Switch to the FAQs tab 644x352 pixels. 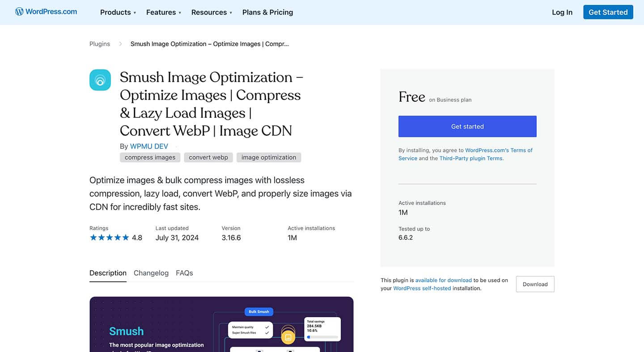click(x=184, y=273)
